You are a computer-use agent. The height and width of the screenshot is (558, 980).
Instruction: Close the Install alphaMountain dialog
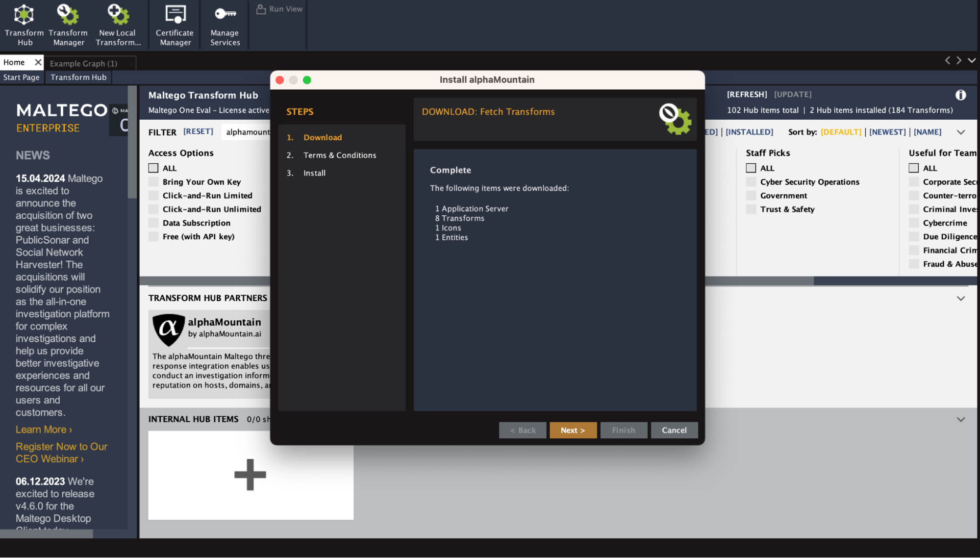coord(280,80)
